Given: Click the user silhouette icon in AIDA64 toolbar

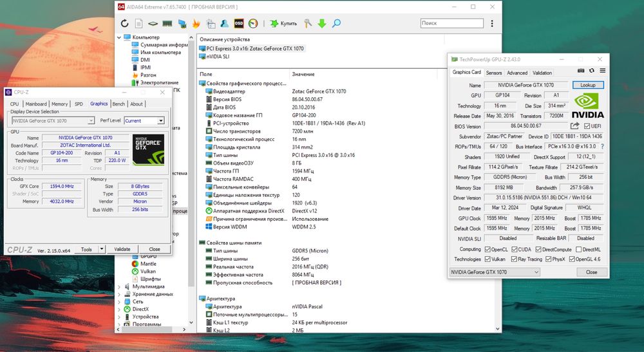Looking at the screenshot, I should tap(225, 23).
